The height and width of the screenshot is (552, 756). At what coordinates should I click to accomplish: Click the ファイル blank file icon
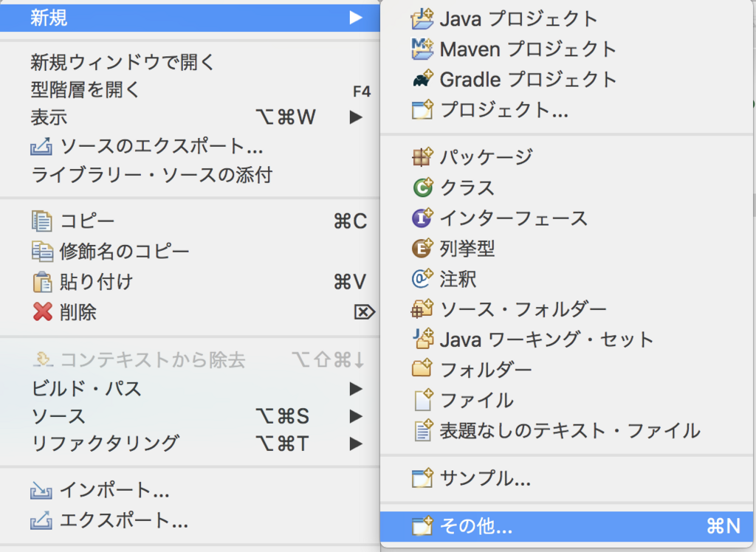422,400
